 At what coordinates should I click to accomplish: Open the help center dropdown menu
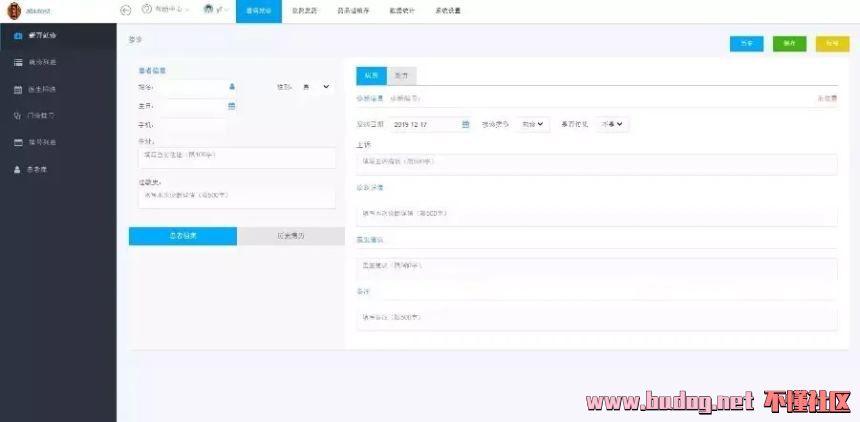click(x=166, y=10)
